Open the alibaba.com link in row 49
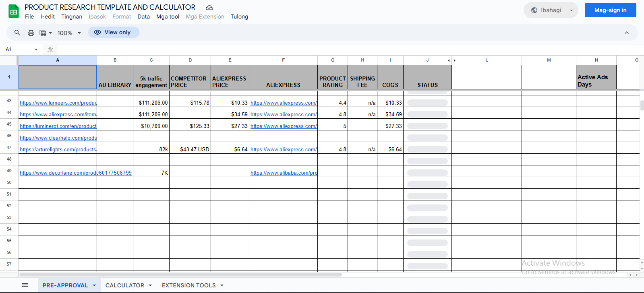The image size is (644, 293). point(284,173)
